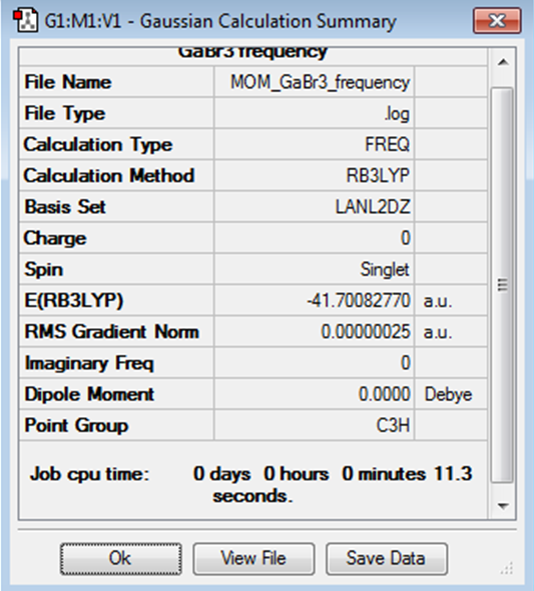Click the resize grip at dialog corner

(507, 568)
